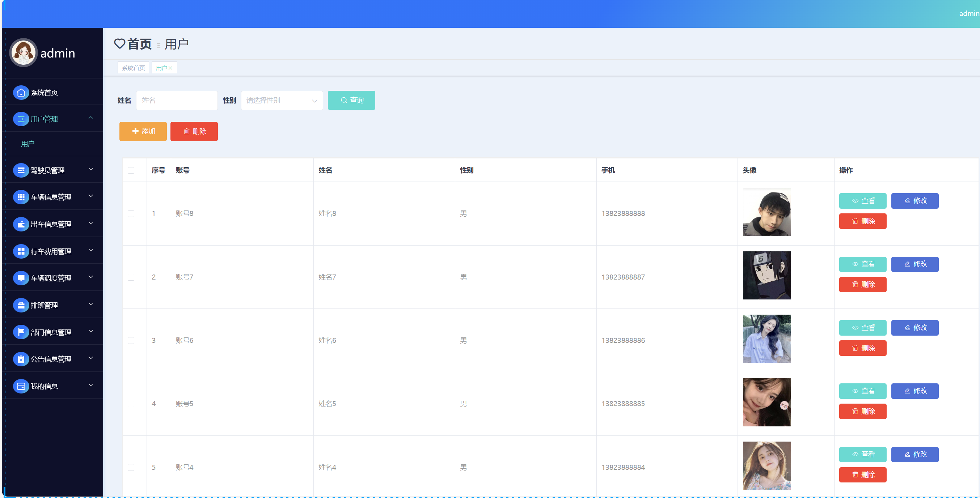Click the 车辆信息管理 grid icon

click(x=21, y=197)
